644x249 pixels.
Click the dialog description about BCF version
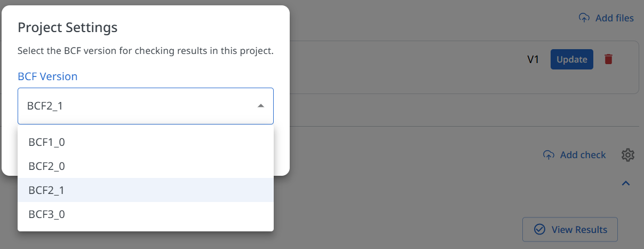click(x=145, y=51)
